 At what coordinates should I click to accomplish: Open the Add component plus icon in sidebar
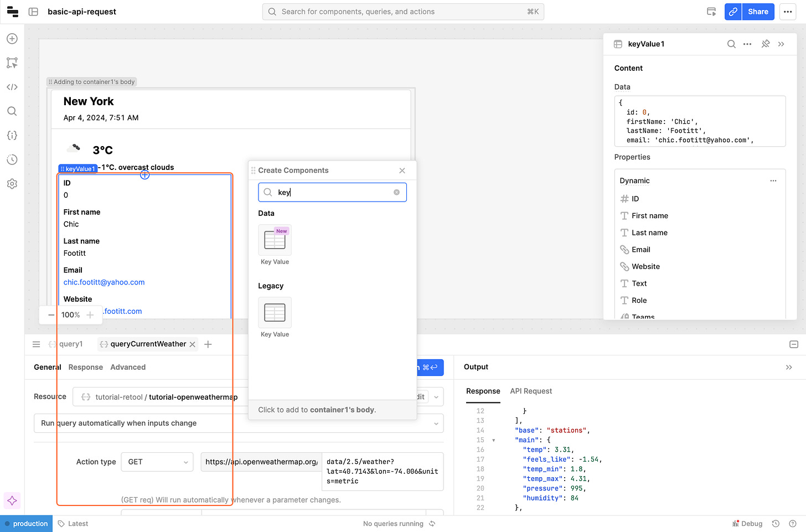tap(12, 39)
